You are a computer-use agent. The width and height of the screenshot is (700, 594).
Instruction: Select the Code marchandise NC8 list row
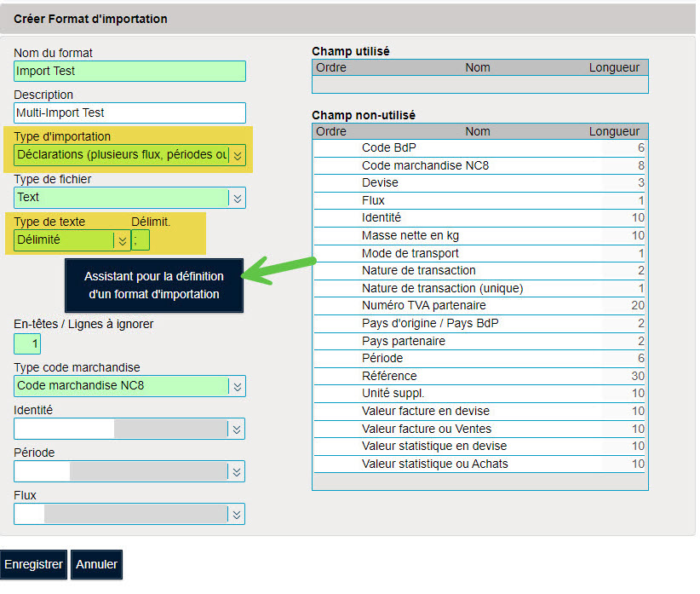click(x=480, y=165)
